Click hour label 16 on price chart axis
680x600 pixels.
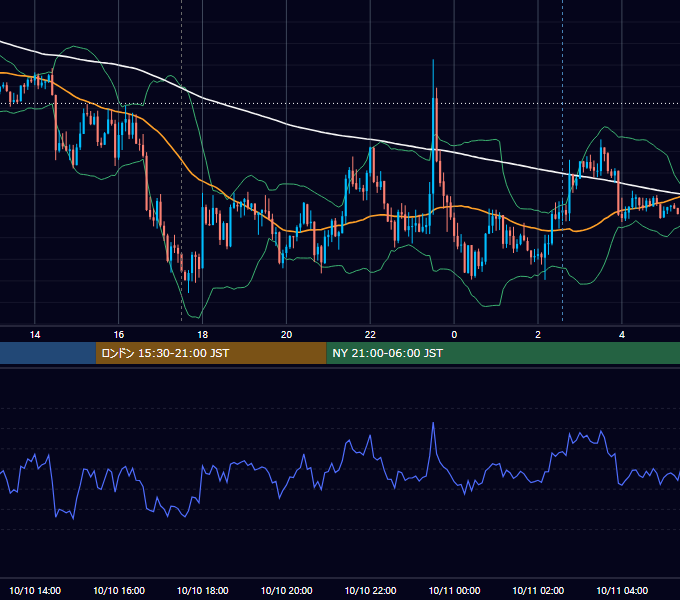pyautogui.click(x=119, y=334)
